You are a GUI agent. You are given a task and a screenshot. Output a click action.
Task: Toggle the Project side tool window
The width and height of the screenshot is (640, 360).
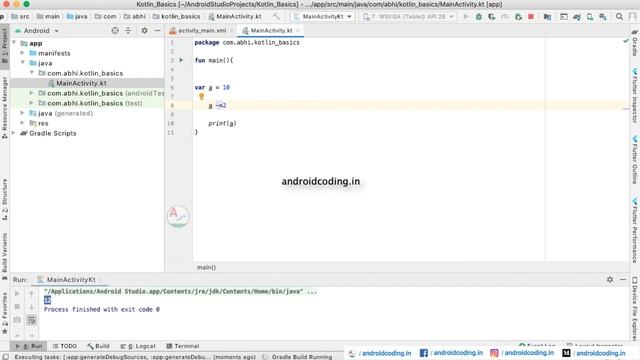point(4,46)
